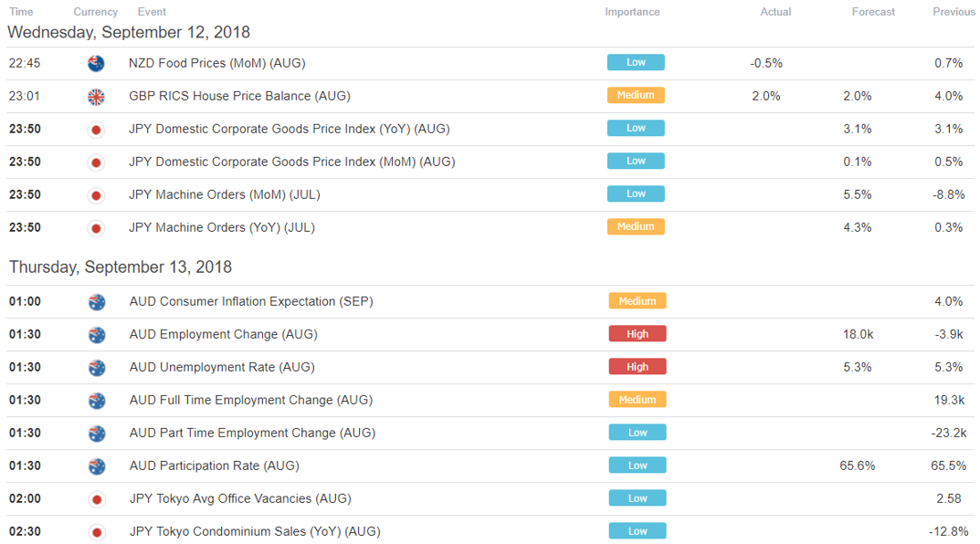This screenshot has width=980, height=544.
Task: Click Low badge for NZD Food Prices
Action: pos(636,62)
